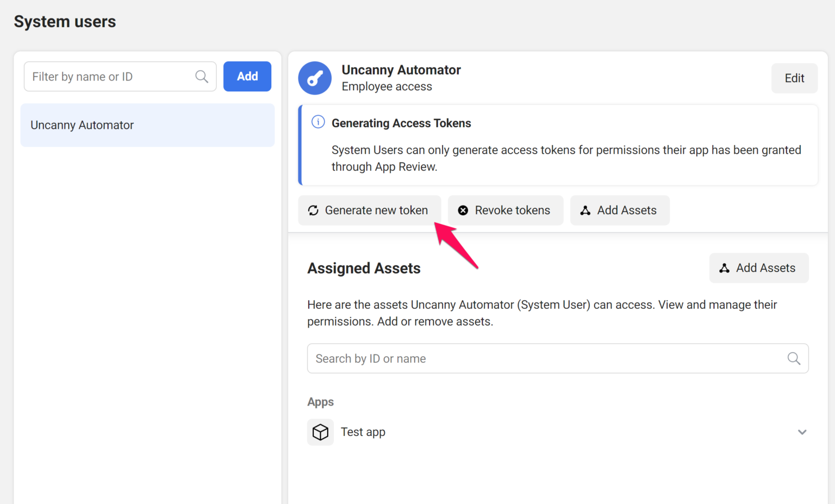Image resolution: width=835 pixels, height=504 pixels.
Task: Click the key icon beside Uncanny Automator
Action: click(314, 78)
